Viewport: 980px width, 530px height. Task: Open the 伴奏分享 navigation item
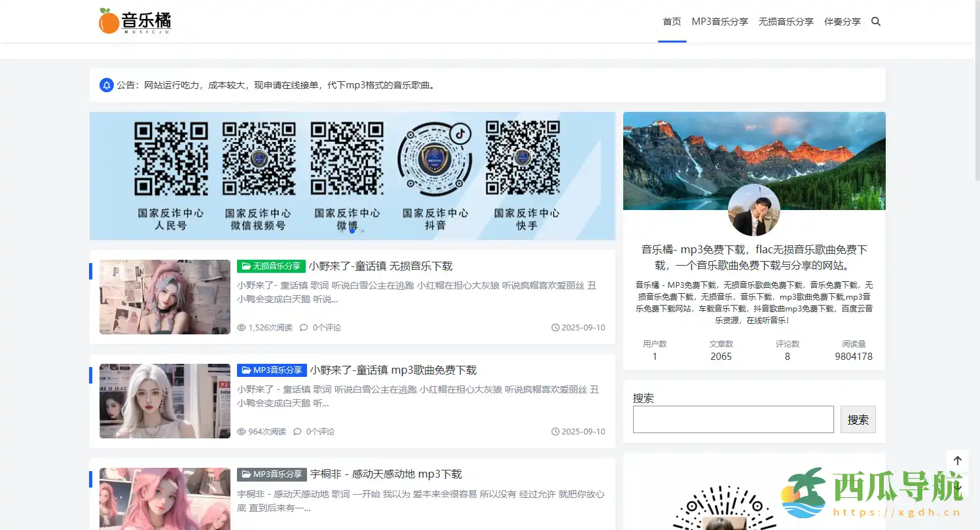tap(842, 22)
